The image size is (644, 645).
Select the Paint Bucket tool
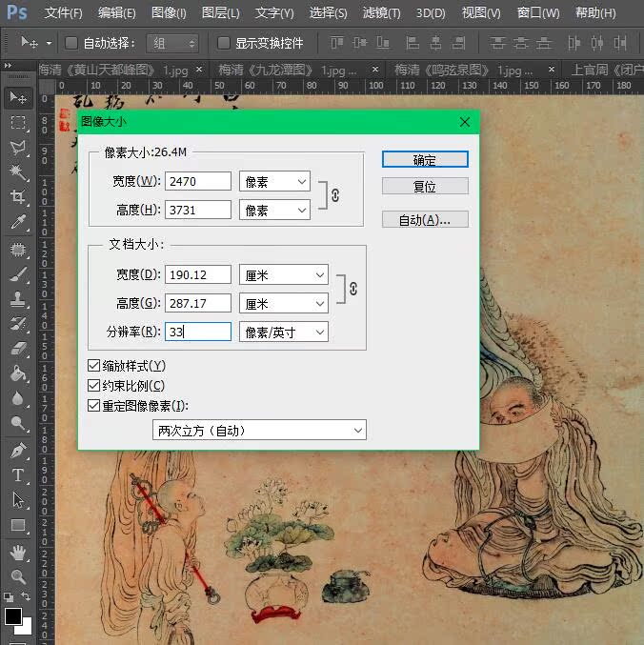(18, 373)
